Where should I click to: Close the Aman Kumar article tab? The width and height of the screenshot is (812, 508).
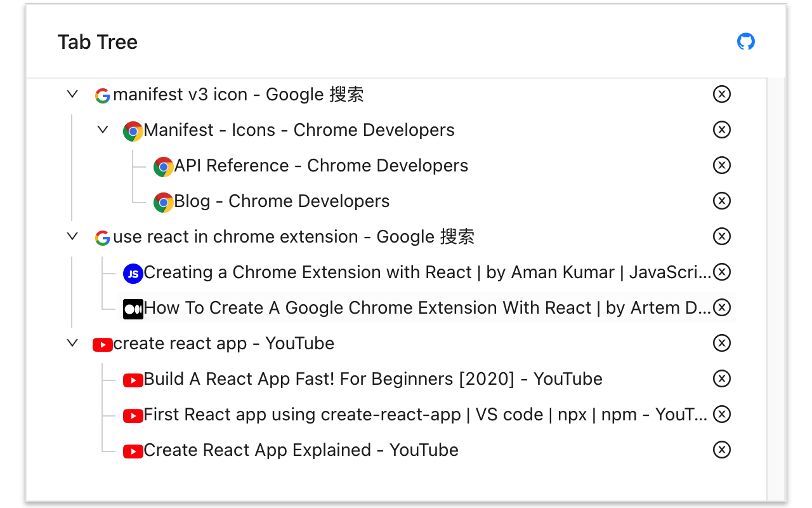pyautogui.click(x=722, y=272)
